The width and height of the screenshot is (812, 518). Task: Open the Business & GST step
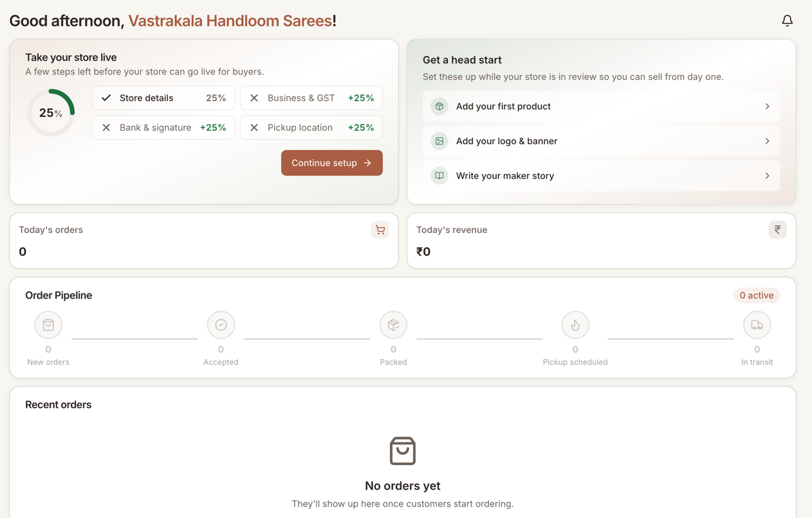point(311,98)
